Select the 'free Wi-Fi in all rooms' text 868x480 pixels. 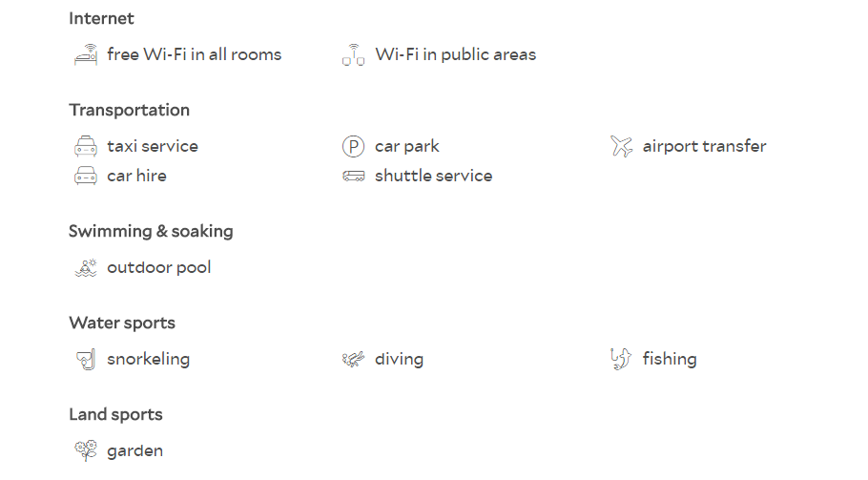(x=195, y=54)
